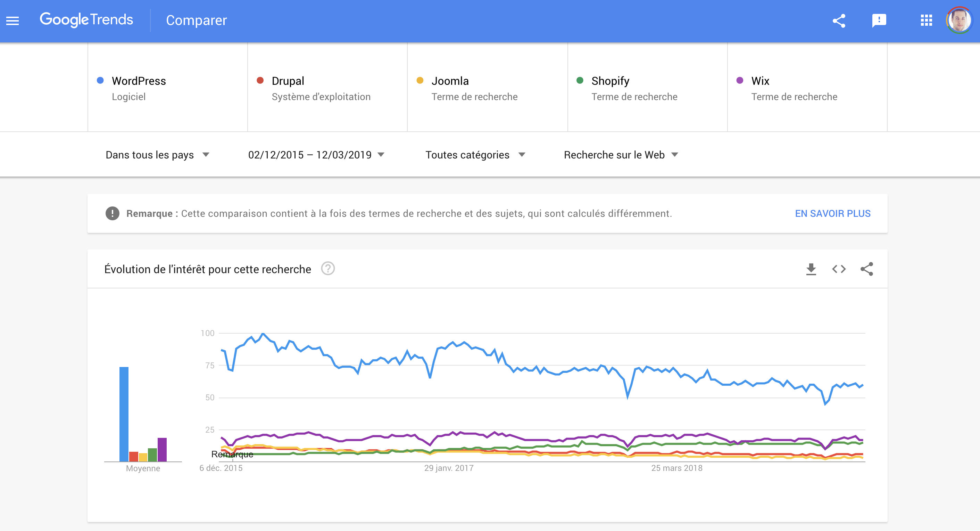Screen dimensions: 980x531
Task: Share the interest over time chart
Action: pos(867,269)
